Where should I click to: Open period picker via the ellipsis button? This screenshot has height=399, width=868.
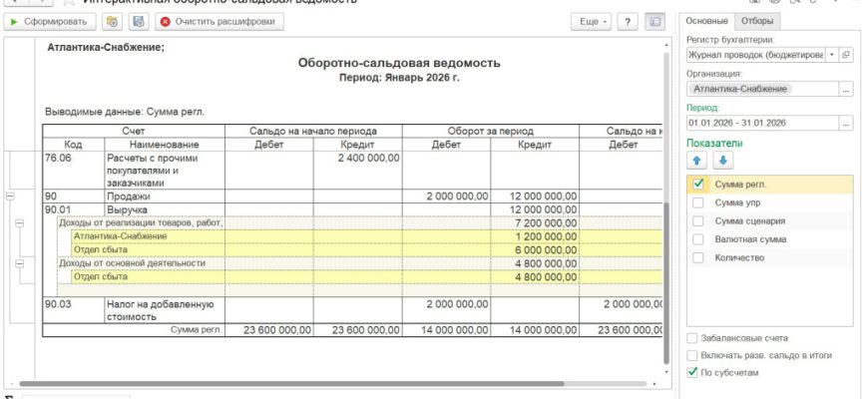pyautogui.click(x=846, y=124)
